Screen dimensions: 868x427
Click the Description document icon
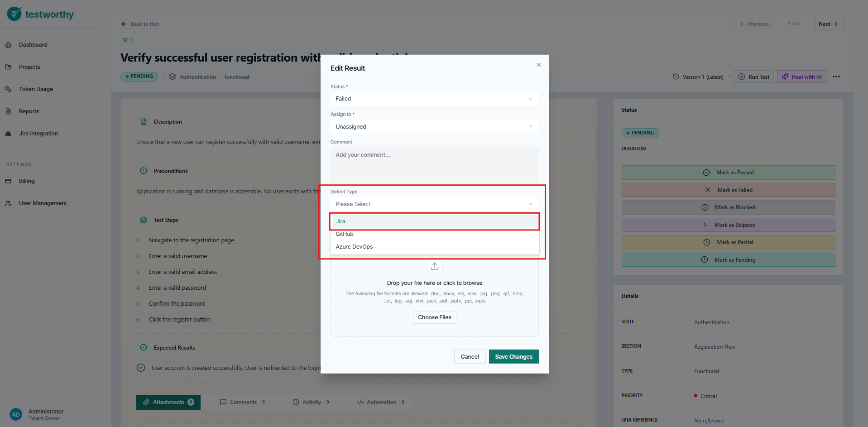click(x=144, y=122)
